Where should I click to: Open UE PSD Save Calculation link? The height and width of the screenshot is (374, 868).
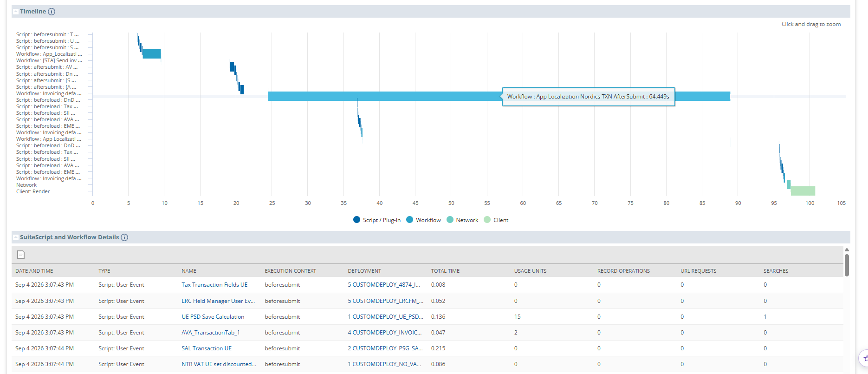[x=213, y=317]
